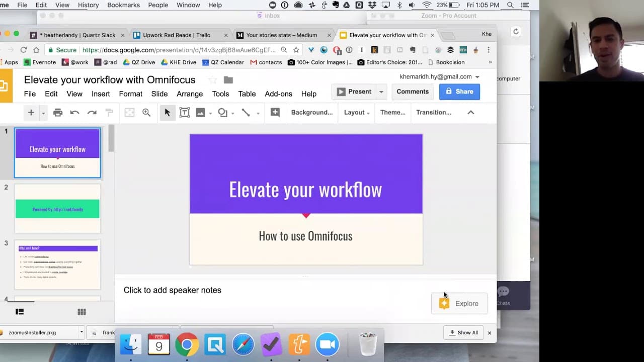This screenshot has height=362, width=644.
Task: Click to add speaker notes field
Action: [x=173, y=290]
